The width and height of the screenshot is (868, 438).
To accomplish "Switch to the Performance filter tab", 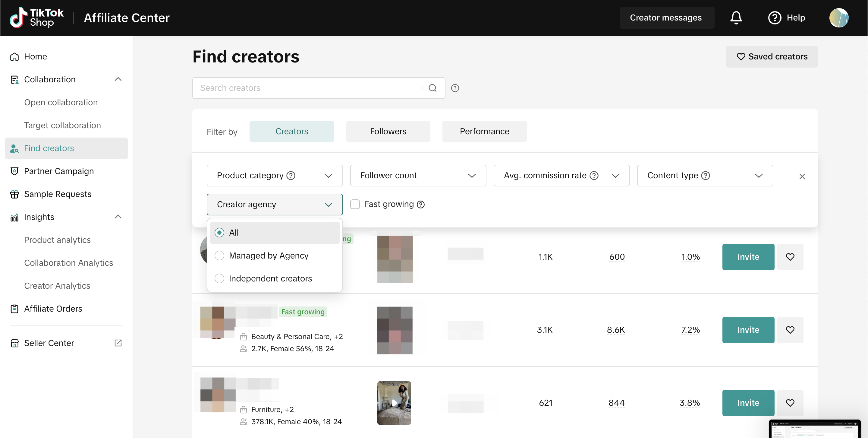I will (x=484, y=132).
